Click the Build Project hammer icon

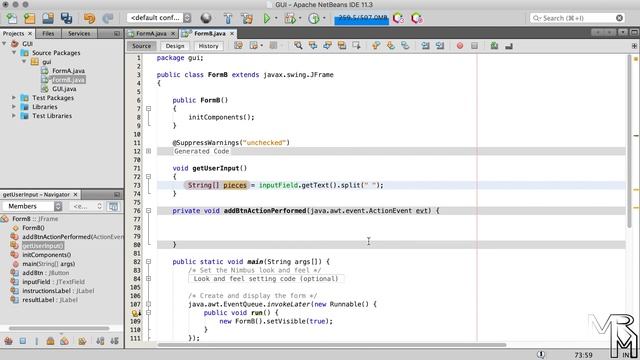click(228, 18)
